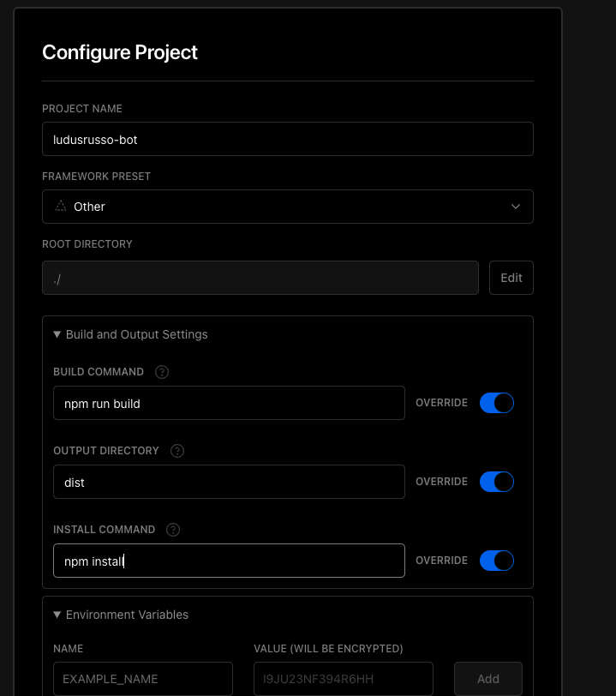Toggle the Install Command override off

[496, 561]
